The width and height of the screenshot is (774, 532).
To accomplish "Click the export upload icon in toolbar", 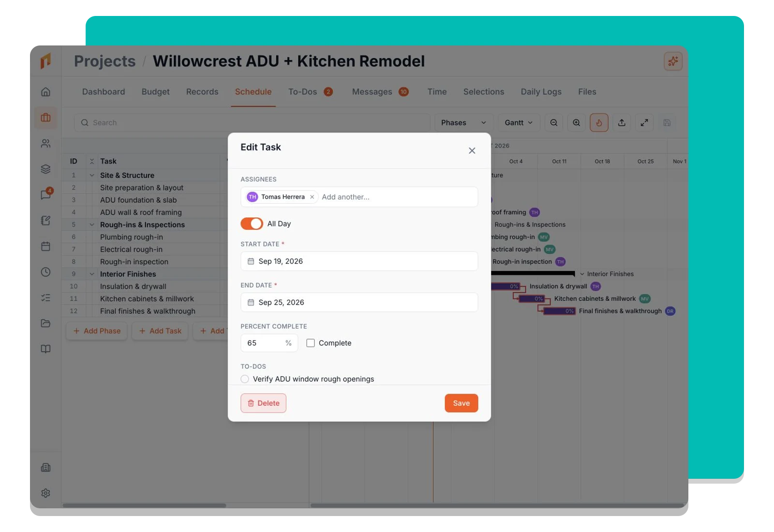I will click(622, 123).
